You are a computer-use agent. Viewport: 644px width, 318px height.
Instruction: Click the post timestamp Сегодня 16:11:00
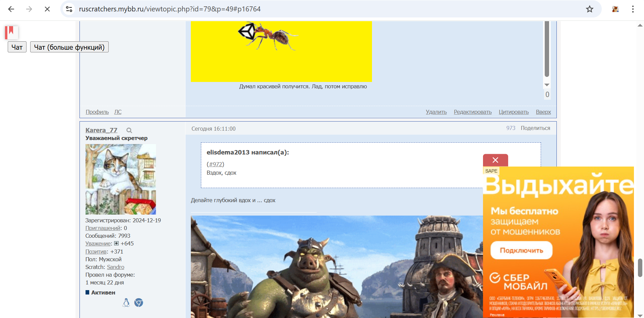(x=214, y=129)
